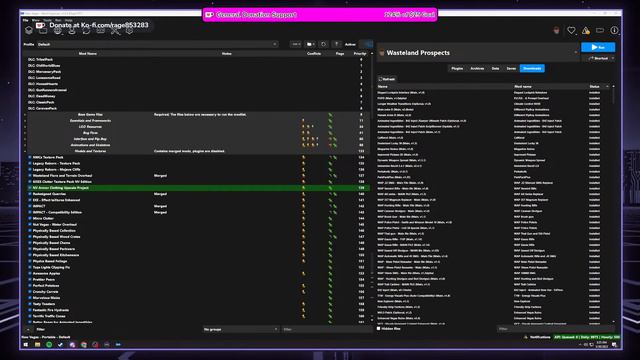Select the Wasteland Flora and Terrain Overhaul row

(x=197, y=176)
